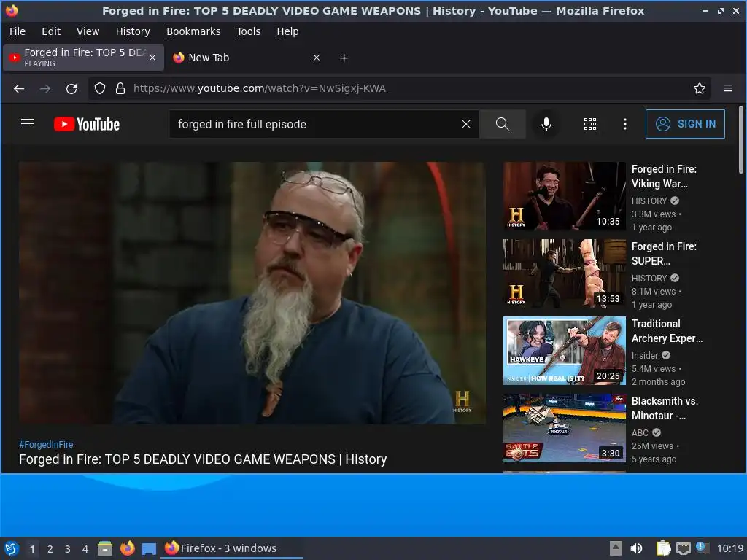This screenshot has width=747, height=560.
Task: Open the Bookmarks menu
Action: pos(193,31)
